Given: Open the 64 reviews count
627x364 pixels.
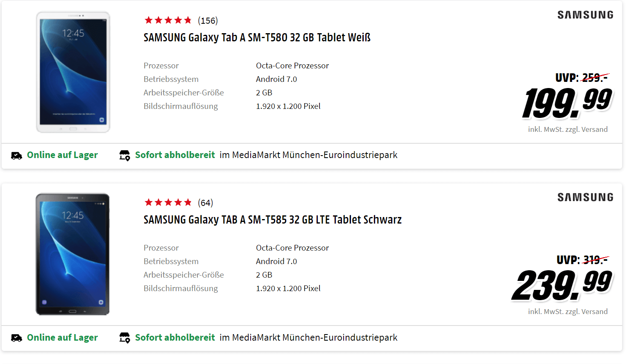Looking at the screenshot, I should (x=205, y=203).
